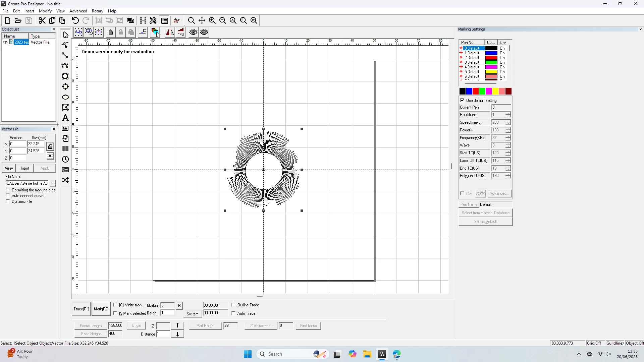Click the timer clock tool icon

click(x=65, y=159)
